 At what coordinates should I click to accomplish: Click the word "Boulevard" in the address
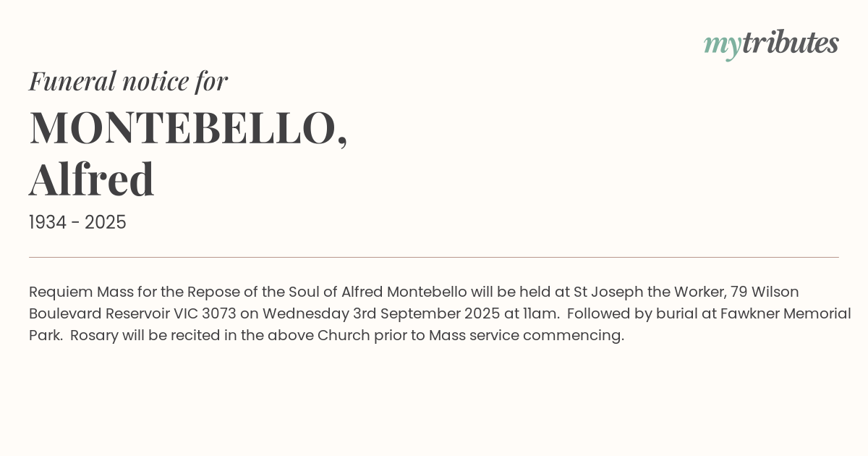pos(64,314)
